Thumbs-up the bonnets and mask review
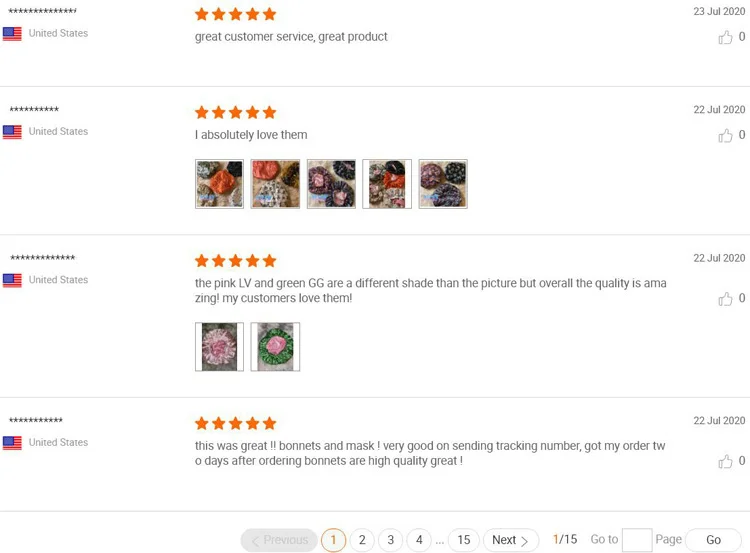Screen dimensions: 750x553 coord(725,462)
